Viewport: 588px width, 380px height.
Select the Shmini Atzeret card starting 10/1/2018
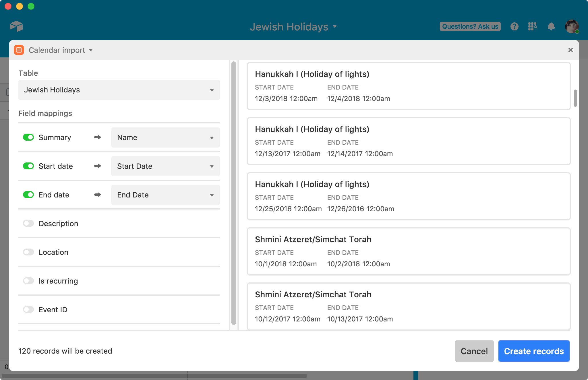click(x=409, y=251)
